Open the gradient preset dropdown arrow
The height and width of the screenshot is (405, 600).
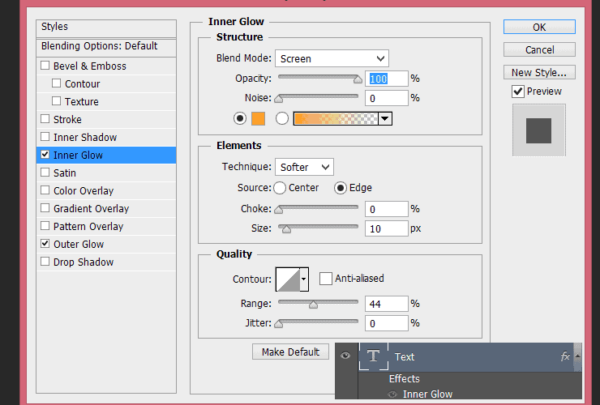tap(385, 118)
